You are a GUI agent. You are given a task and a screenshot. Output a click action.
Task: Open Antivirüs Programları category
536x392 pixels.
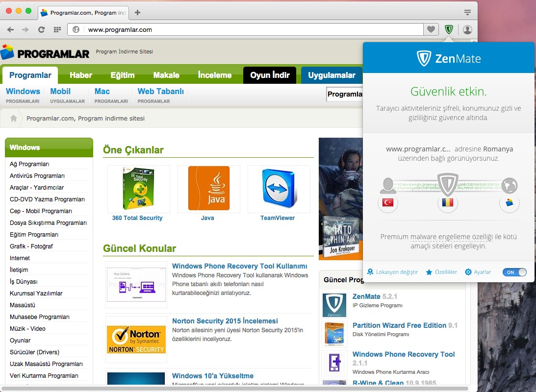37,176
